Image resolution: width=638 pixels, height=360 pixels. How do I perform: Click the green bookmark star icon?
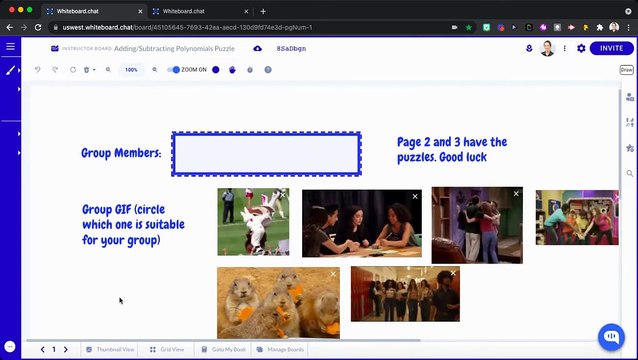(469, 27)
